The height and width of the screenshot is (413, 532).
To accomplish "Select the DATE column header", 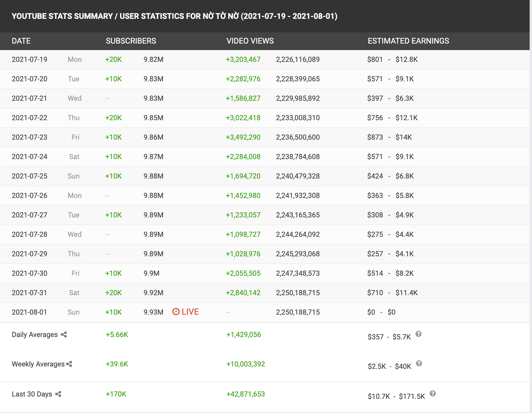I will pyautogui.click(x=21, y=41).
